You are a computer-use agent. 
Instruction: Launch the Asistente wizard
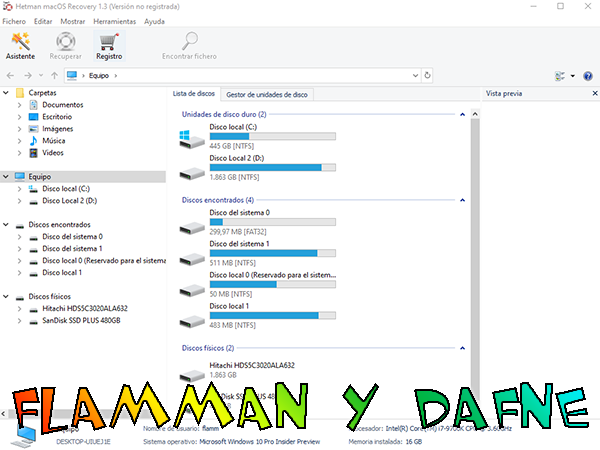[x=20, y=46]
